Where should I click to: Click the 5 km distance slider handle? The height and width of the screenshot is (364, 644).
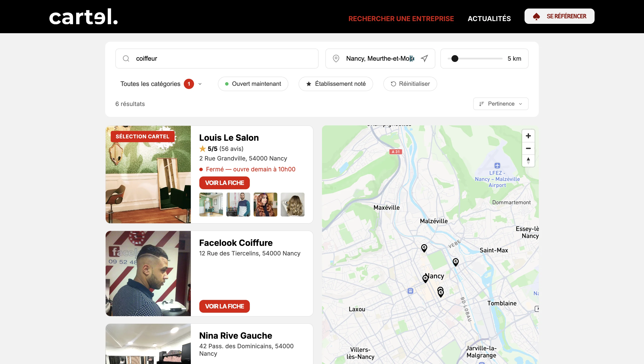(x=455, y=59)
